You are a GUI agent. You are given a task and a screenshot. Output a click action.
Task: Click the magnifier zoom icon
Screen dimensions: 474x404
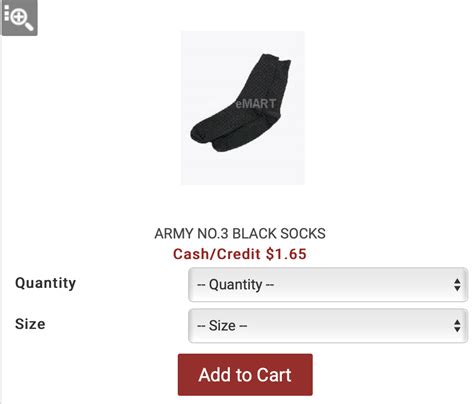(x=20, y=18)
